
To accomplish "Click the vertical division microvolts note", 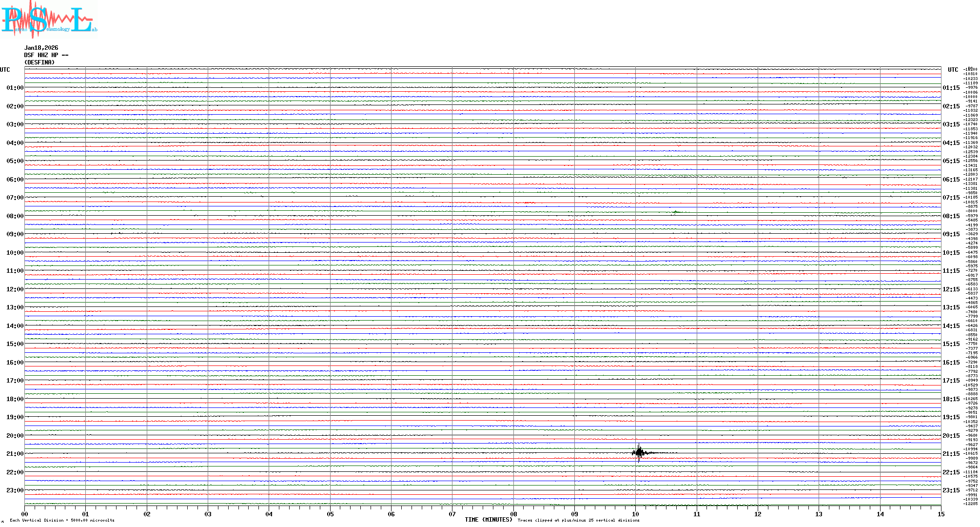I will click(62, 520).
